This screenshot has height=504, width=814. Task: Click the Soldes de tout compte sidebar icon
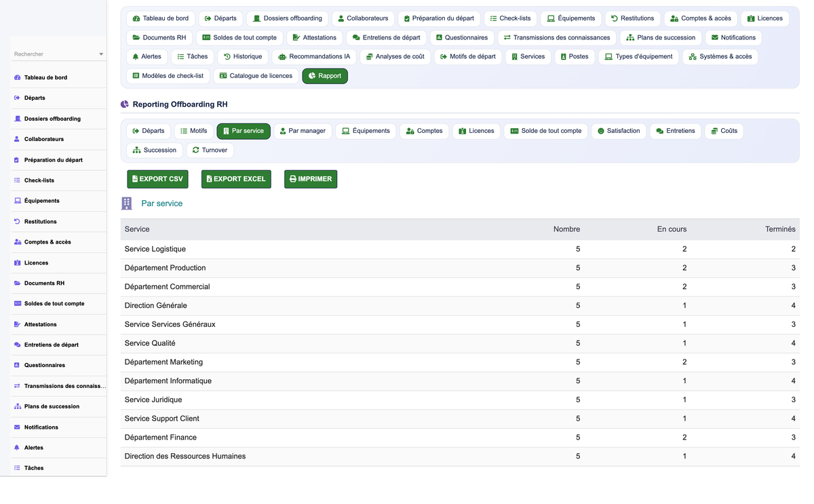17,303
